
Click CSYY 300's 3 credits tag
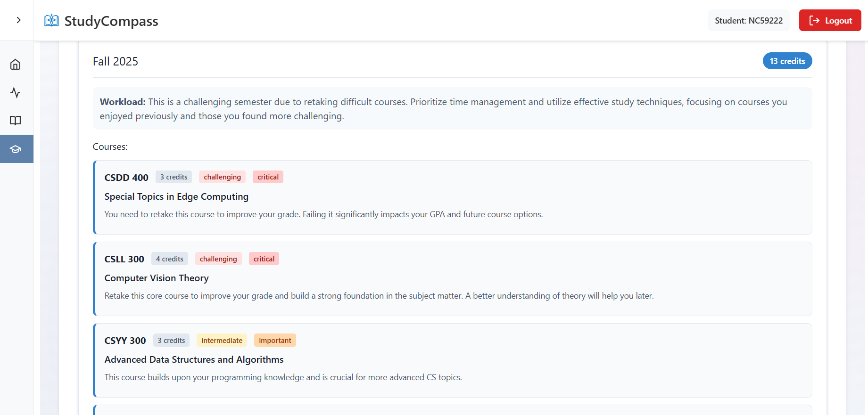(171, 341)
